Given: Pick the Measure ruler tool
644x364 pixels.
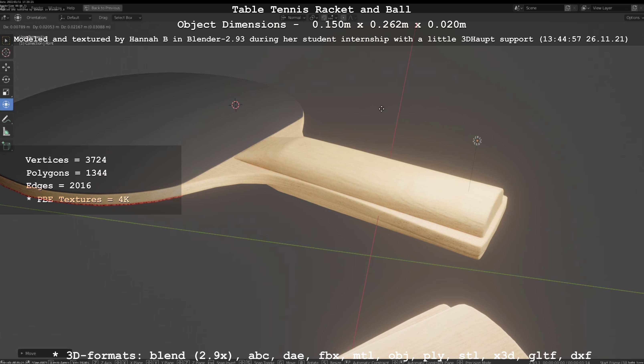Looking at the screenshot, I should click(x=6, y=132).
